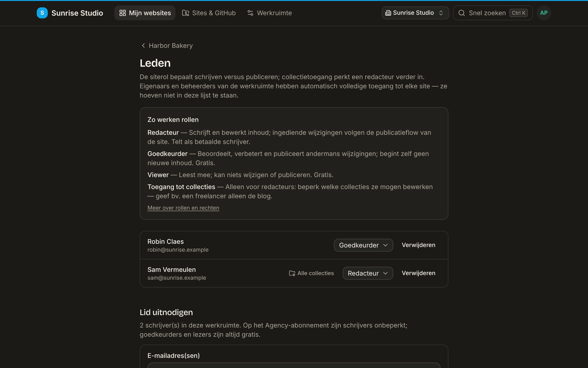
Task: Click the Leden page heading
Action: [x=155, y=63]
